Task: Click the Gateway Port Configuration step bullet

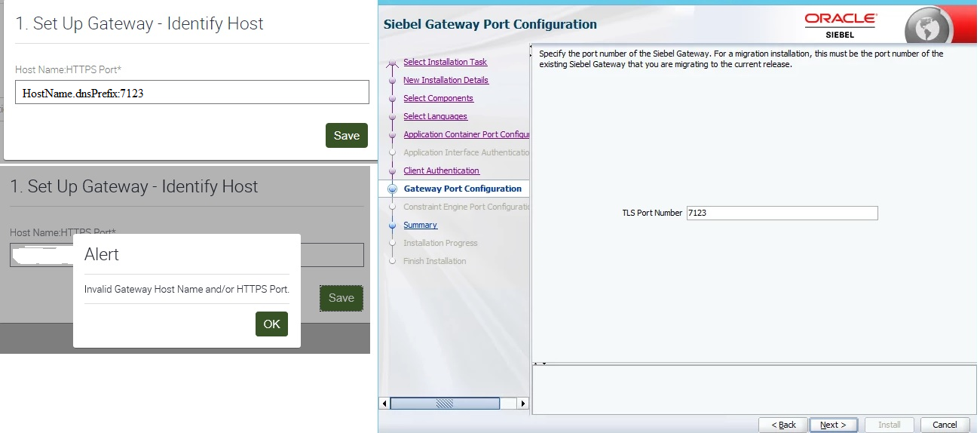Action: click(392, 189)
